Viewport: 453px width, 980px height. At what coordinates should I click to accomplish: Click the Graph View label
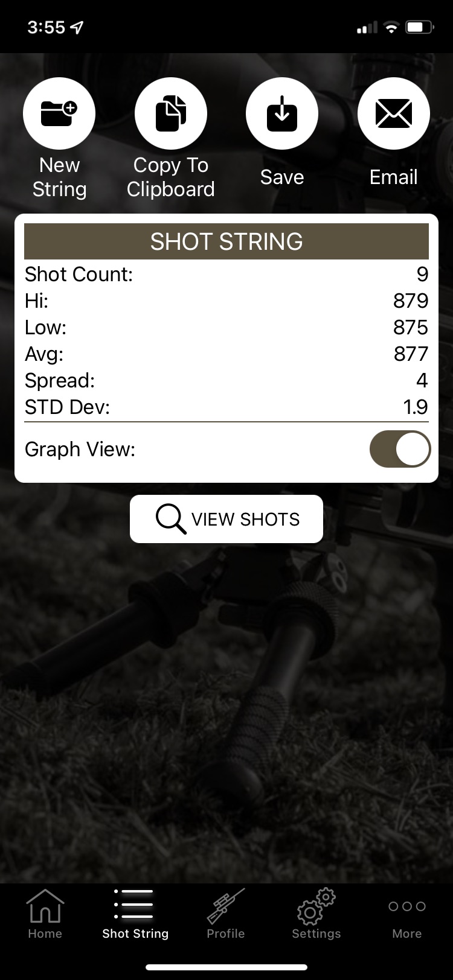point(80,449)
